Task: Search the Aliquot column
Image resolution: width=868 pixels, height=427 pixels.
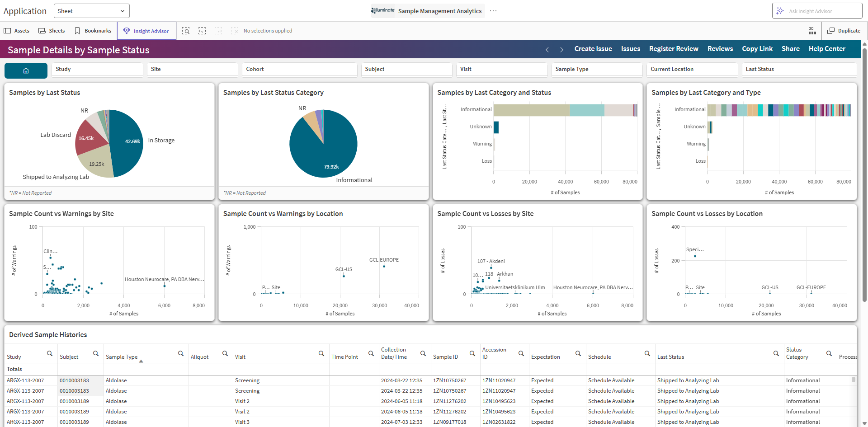Action: [x=225, y=353]
